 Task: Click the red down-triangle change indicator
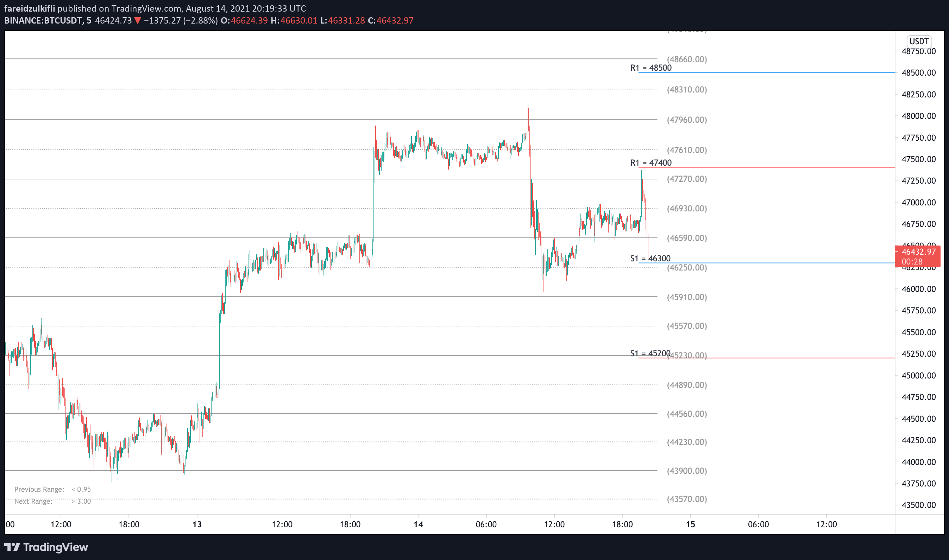pos(138,21)
